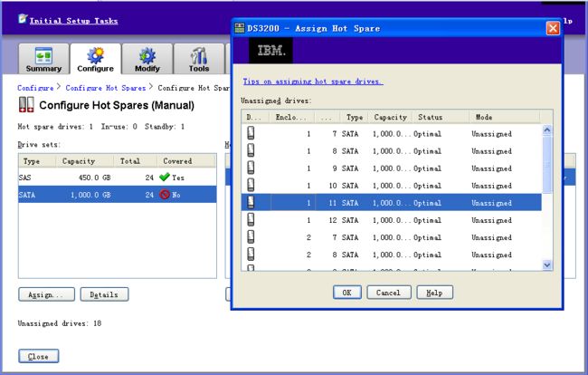Click Optimal status of enclosure 1 slot 7
Screen dimensions: 588x375
[x=427, y=134]
